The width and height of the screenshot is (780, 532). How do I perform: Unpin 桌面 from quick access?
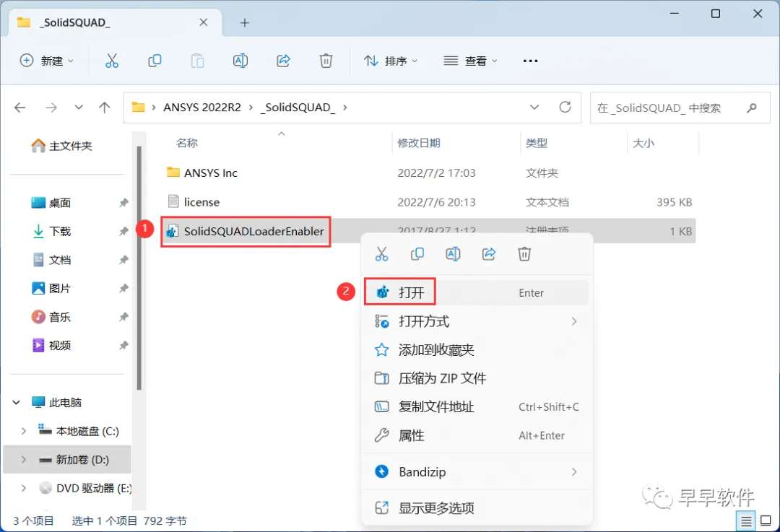click(x=124, y=203)
